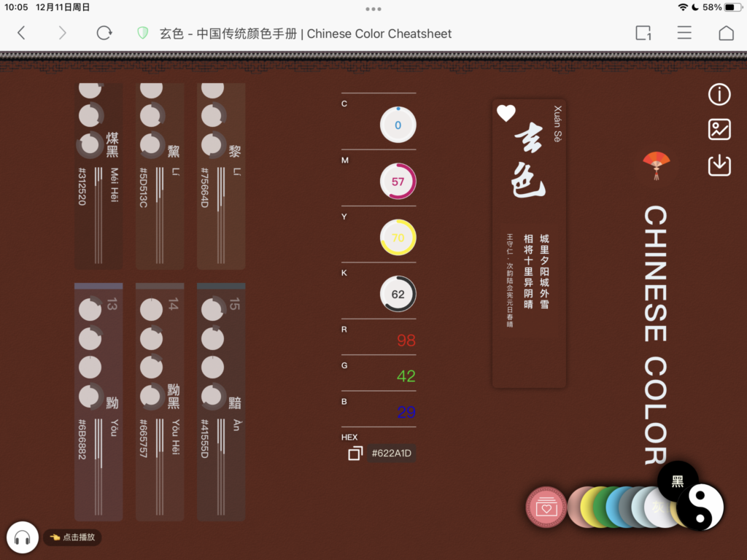Select the 黝 #6B6882 color card
Viewport: 747px width, 560px height.
pyautogui.click(x=98, y=402)
